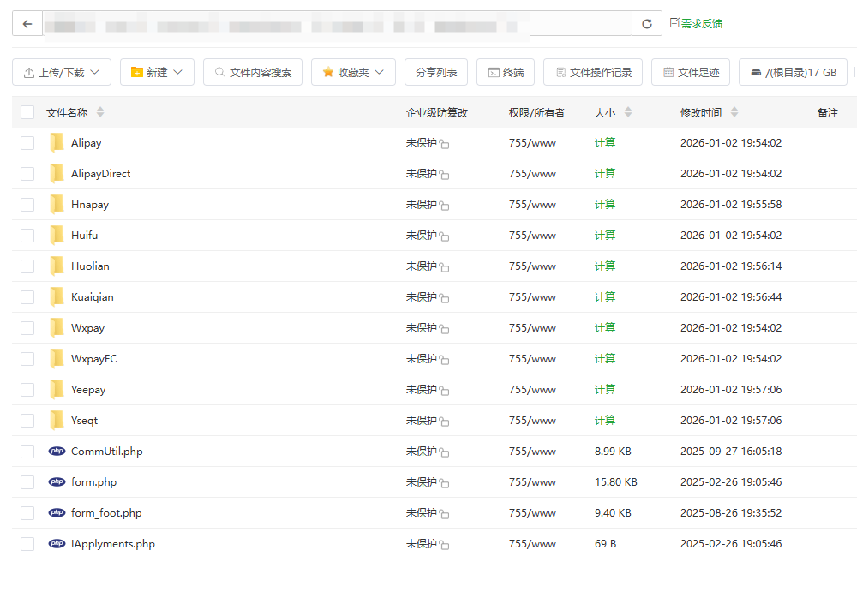857x616 pixels.
Task: Open the 新建 dropdown menu
Action: click(x=157, y=73)
